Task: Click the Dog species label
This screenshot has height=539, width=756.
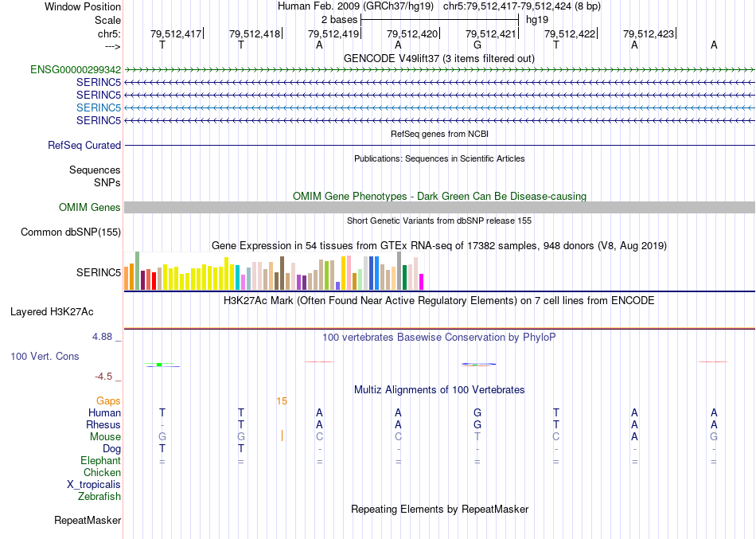Action: point(111,449)
